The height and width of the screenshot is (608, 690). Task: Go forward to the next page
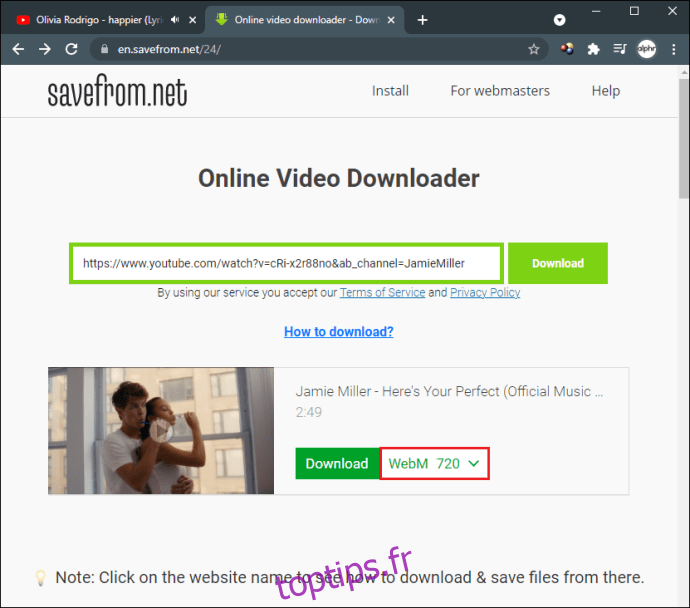click(x=44, y=49)
